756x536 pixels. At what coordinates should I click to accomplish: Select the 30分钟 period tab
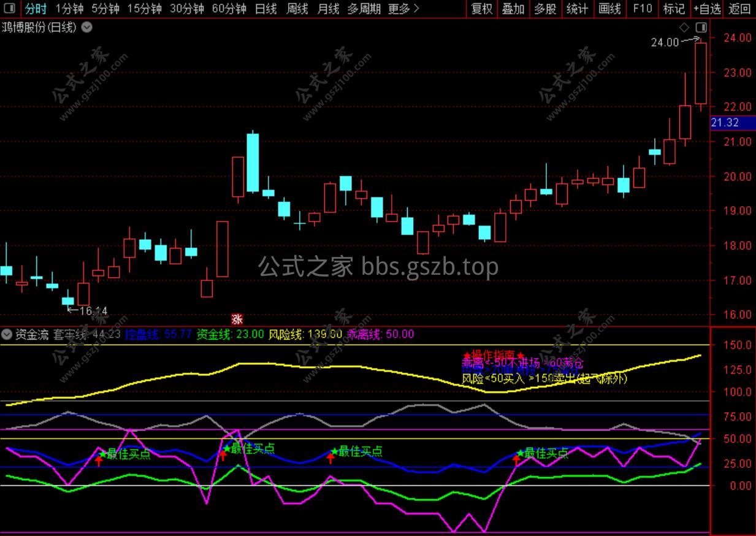click(187, 9)
